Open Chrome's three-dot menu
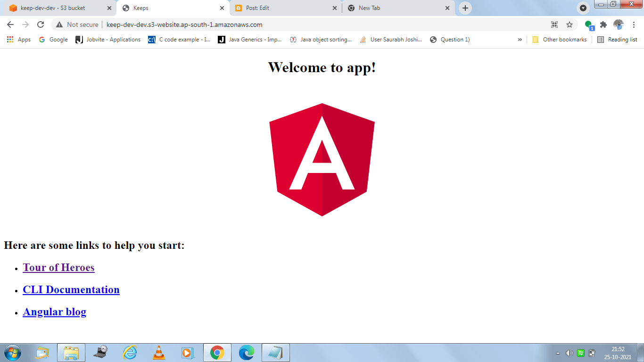The image size is (644, 362). (634, 25)
